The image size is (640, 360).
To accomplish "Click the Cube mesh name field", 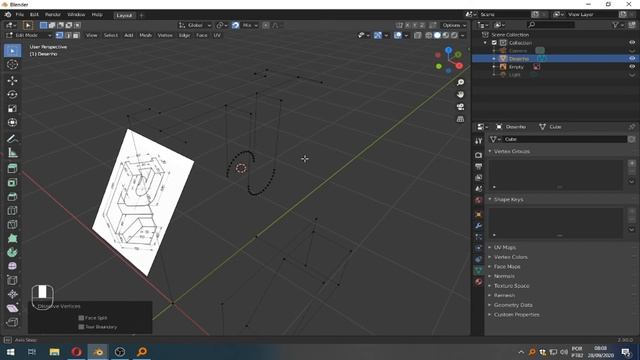I will pos(564,139).
